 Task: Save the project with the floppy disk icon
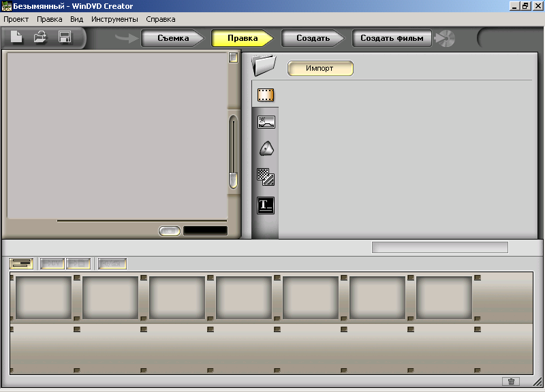coord(65,37)
